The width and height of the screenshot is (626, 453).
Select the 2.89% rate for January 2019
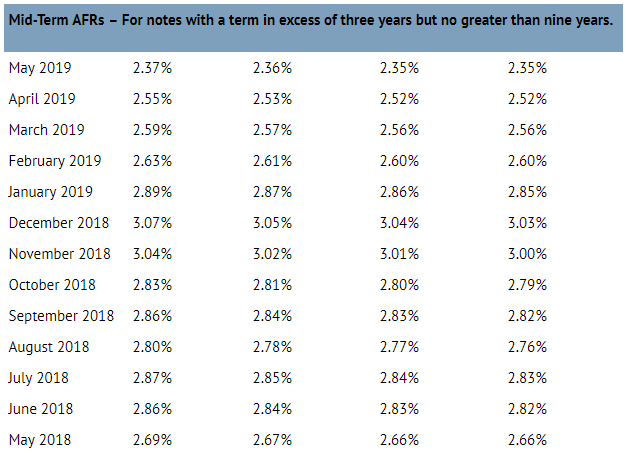(151, 192)
